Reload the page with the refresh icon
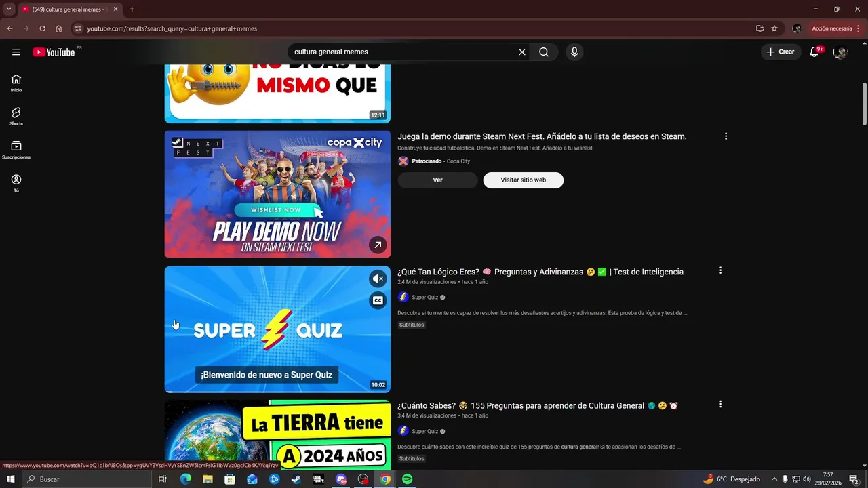 point(42,28)
